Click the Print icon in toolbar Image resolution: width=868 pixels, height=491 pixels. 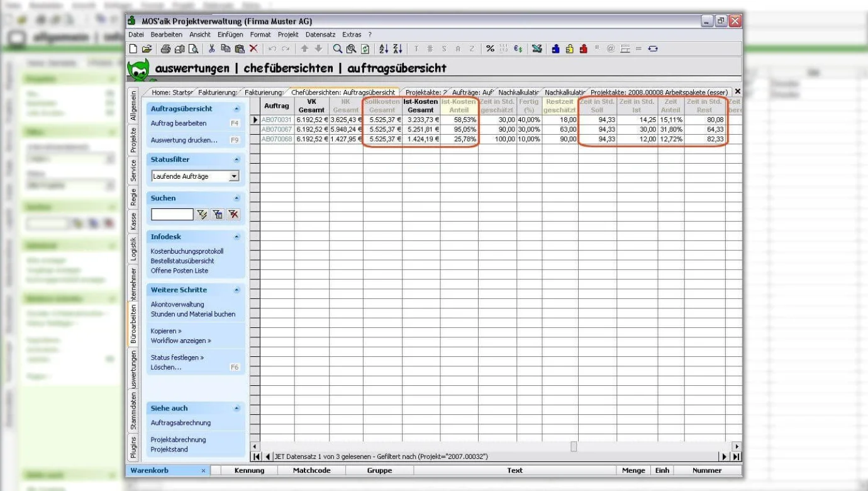coord(165,48)
